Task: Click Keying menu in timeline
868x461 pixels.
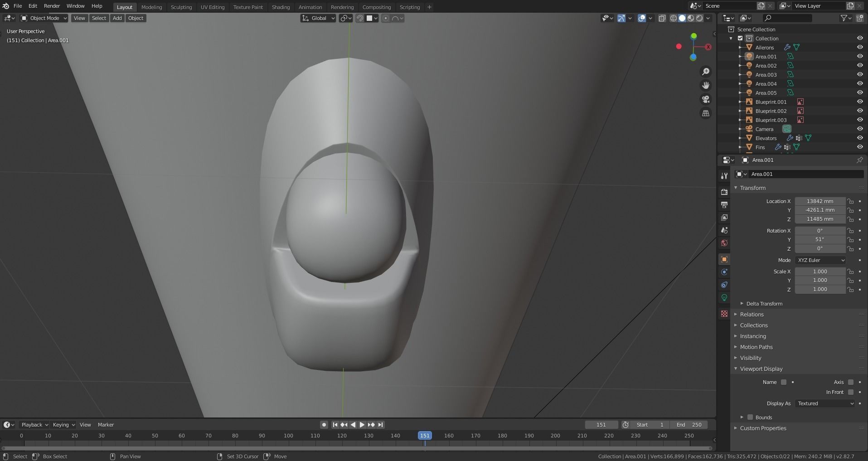Action: click(x=63, y=425)
